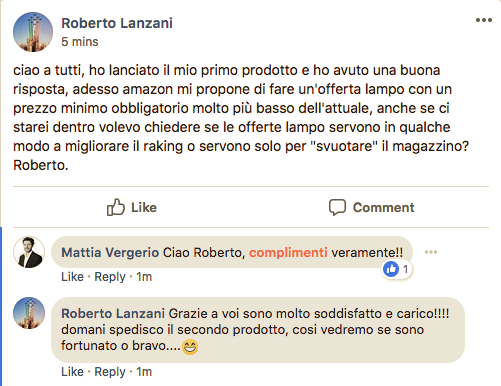Image resolution: width=501 pixels, height=386 pixels.
Task: Reply to Roberto Lanzani's comment
Action: point(110,372)
